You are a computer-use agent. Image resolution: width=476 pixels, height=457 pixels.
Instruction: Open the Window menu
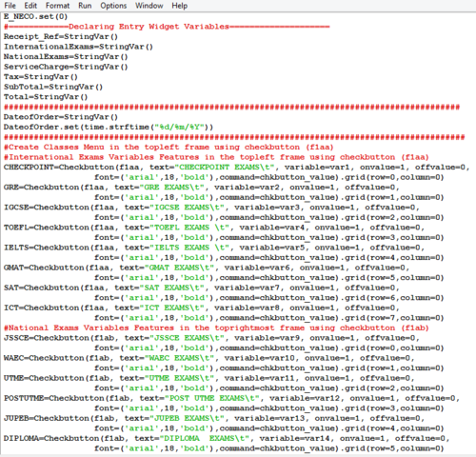tap(149, 6)
